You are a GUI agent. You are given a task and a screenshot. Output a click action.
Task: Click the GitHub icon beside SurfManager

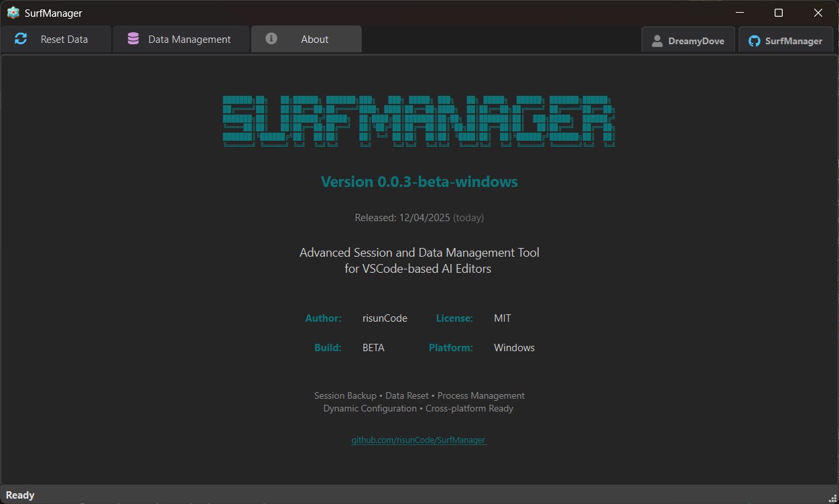[755, 41]
